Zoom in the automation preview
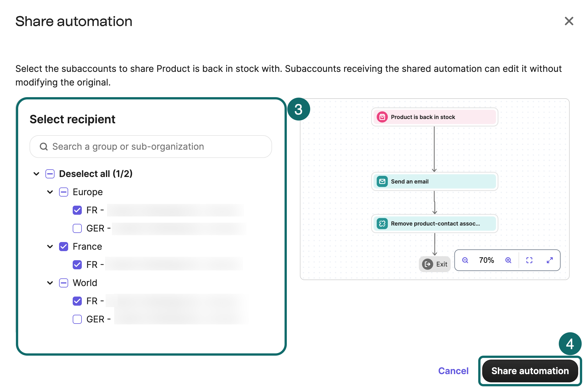This screenshot has height=392, width=585. coord(508,260)
